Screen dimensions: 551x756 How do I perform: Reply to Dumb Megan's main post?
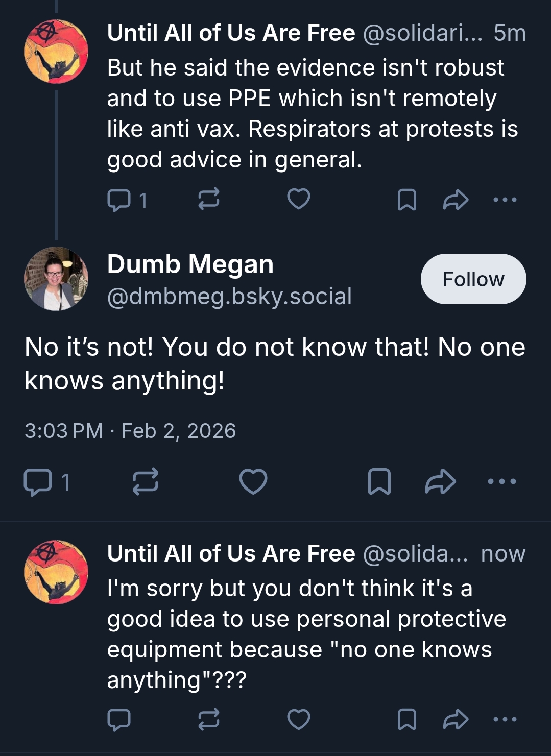(x=38, y=482)
